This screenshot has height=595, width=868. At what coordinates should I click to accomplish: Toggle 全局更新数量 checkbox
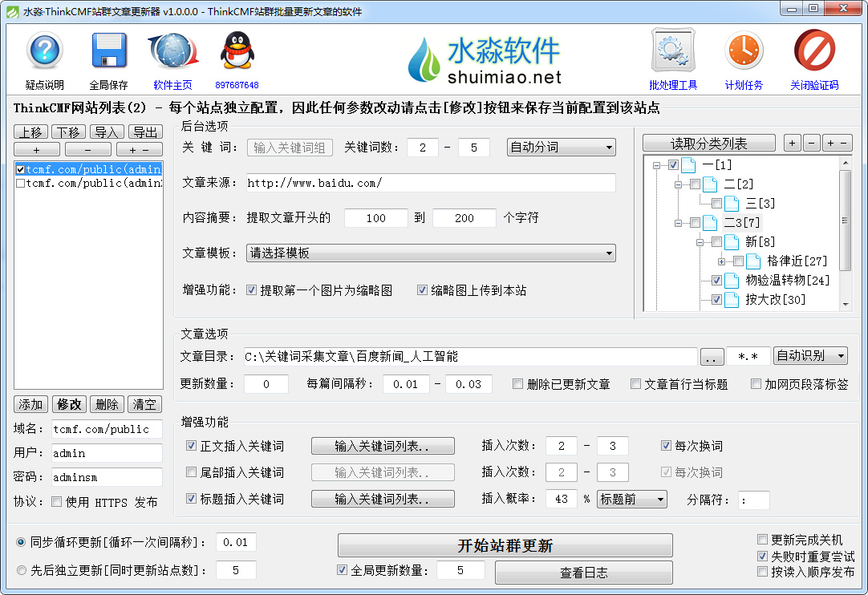click(342, 569)
